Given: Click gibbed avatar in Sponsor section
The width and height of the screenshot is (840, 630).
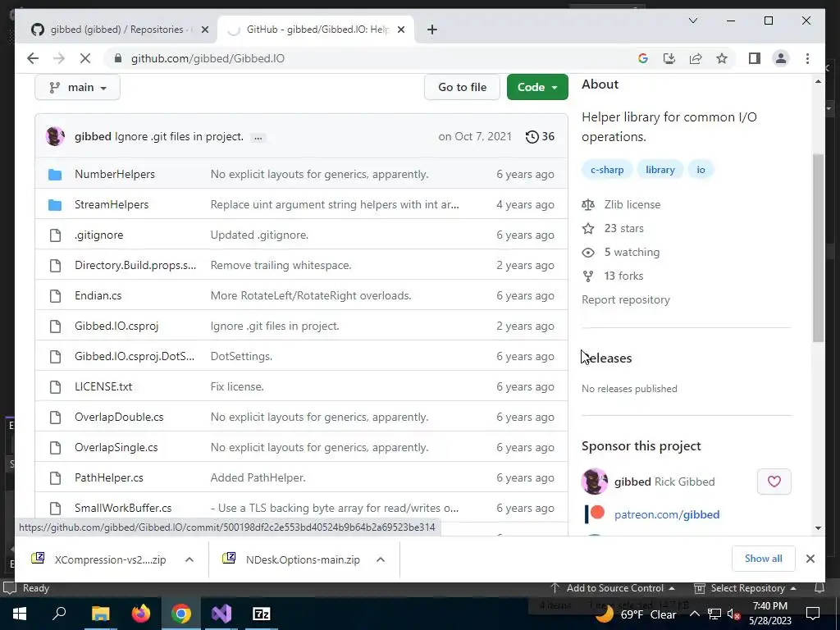Looking at the screenshot, I should click(595, 481).
